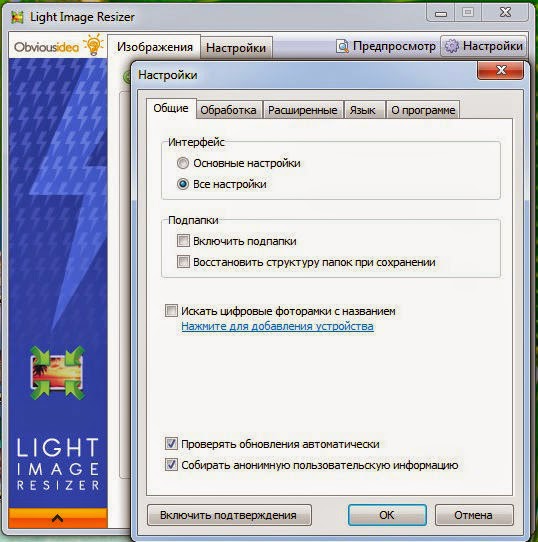The width and height of the screenshot is (538, 542).
Task: Switch to the Обработка tab
Action: [x=228, y=110]
